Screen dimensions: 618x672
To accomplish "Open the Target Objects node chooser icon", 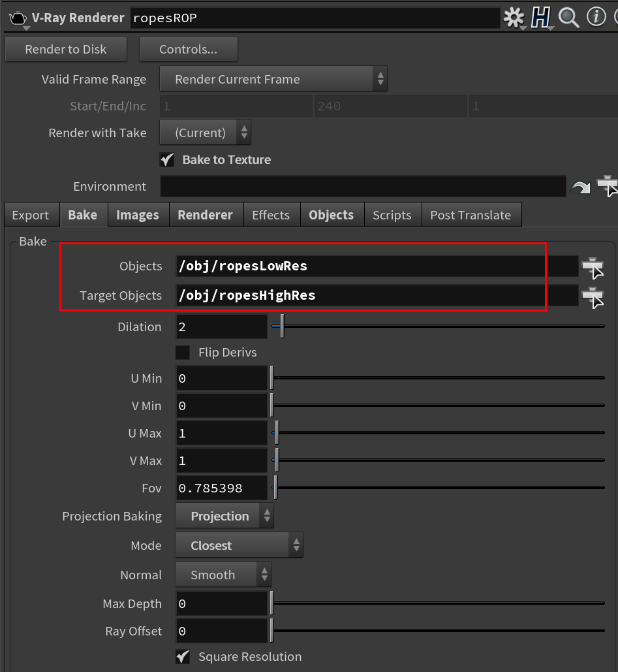I will point(593,297).
